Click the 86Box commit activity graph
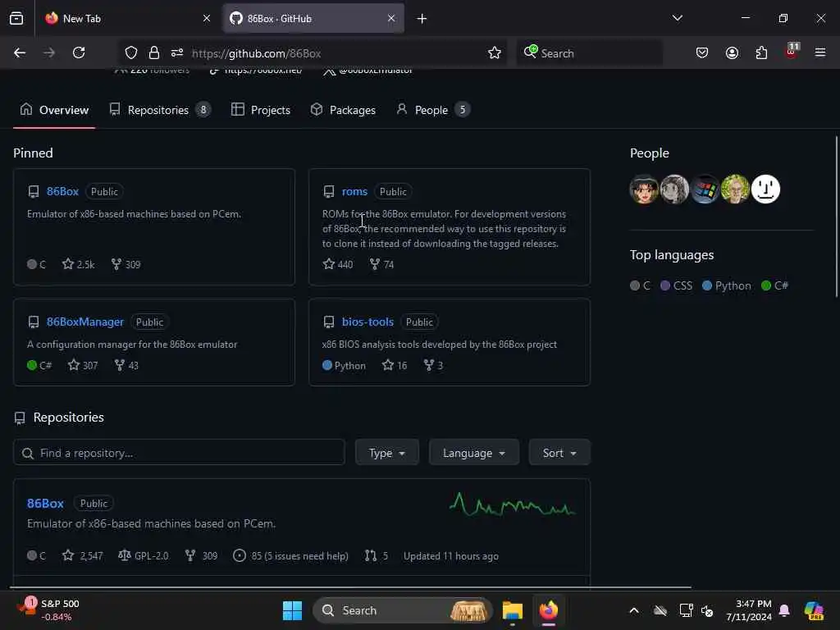This screenshot has width=840, height=630. click(512, 504)
